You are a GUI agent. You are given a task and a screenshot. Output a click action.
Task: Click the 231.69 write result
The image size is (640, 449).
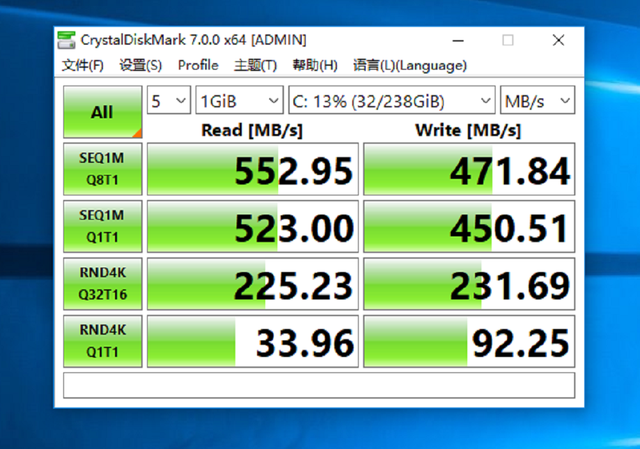click(469, 284)
